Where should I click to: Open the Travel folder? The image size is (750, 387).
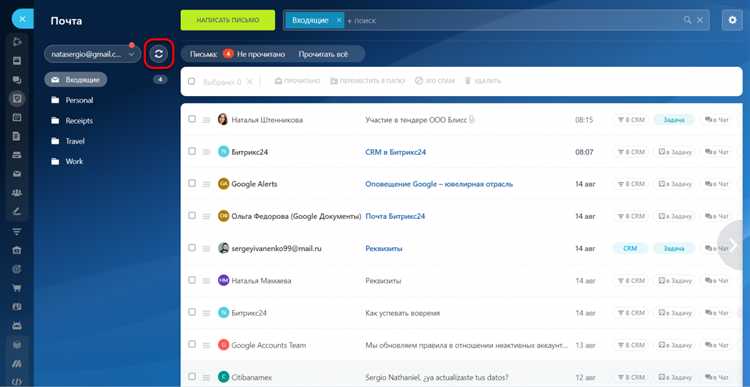(68, 141)
